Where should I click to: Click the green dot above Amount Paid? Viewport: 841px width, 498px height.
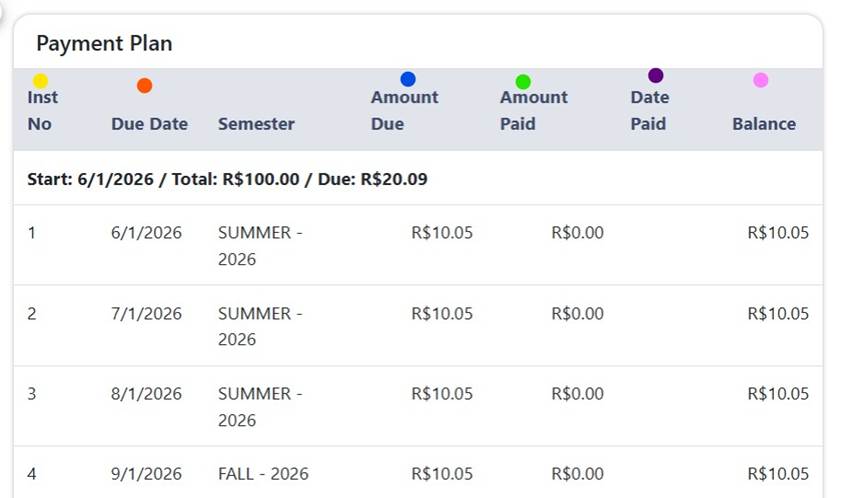pos(523,82)
